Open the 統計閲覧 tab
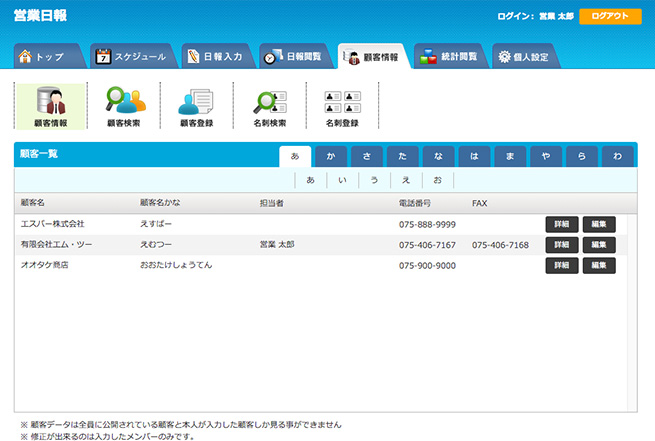This screenshot has width=655, height=441. coord(450,56)
